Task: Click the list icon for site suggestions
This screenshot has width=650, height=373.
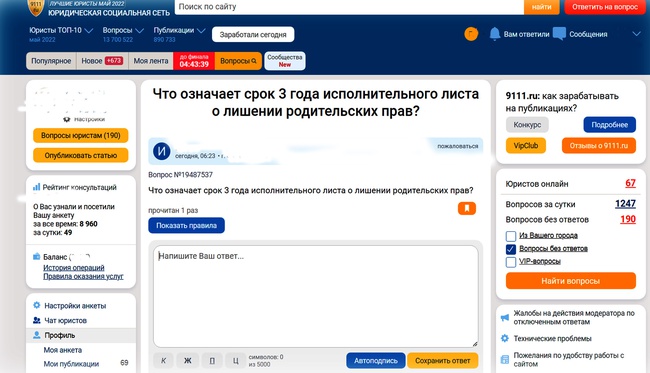Action: pyautogui.click(x=504, y=359)
